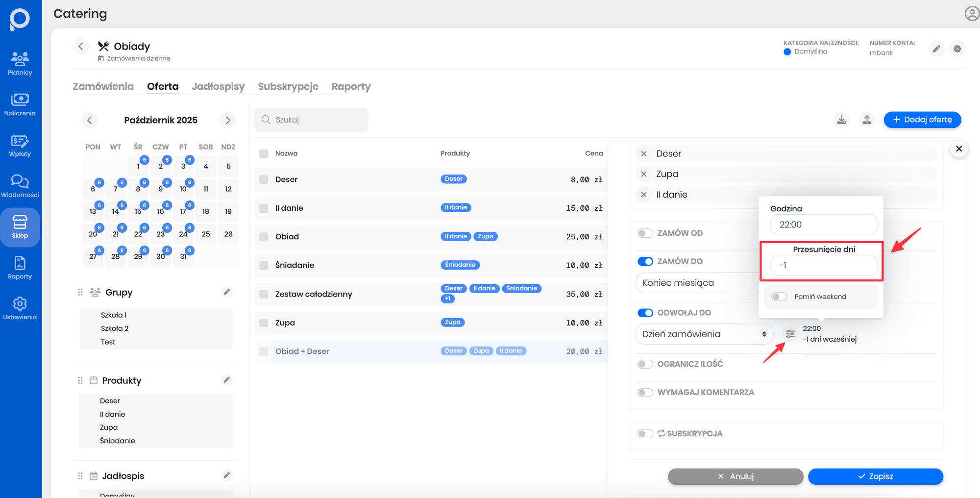Open Raporty in left sidebar
The image size is (980, 498).
pos(20,268)
